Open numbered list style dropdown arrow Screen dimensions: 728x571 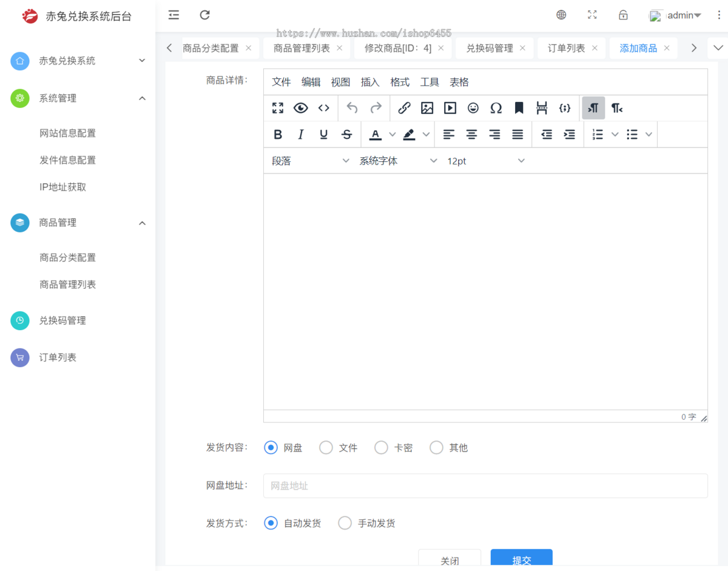point(615,135)
